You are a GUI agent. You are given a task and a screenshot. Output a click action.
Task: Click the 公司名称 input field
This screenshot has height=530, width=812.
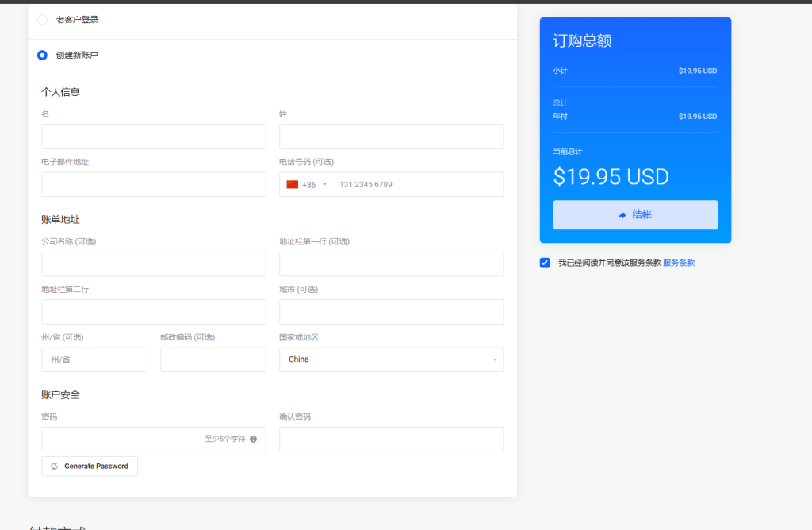pyautogui.click(x=153, y=264)
